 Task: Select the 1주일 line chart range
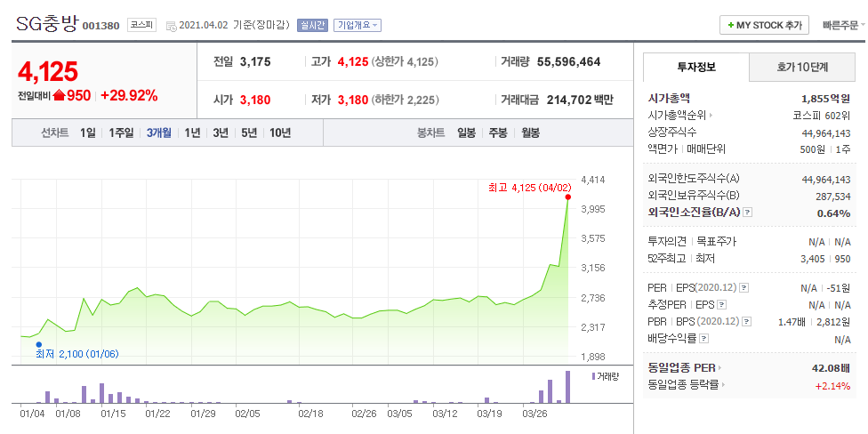point(121,133)
